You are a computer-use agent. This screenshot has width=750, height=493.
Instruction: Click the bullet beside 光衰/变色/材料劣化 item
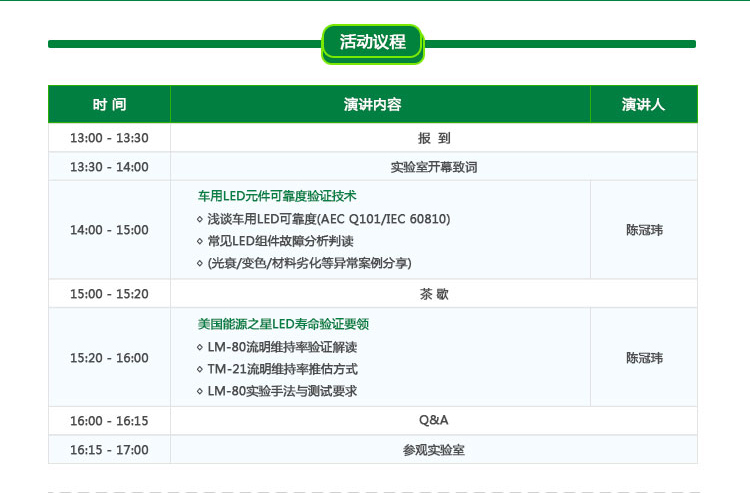(x=200, y=263)
